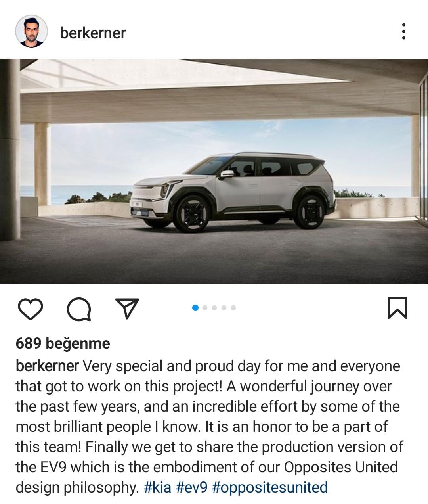Like the post with the heart icon
This screenshot has width=428, height=504.
pyautogui.click(x=31, y=309)
